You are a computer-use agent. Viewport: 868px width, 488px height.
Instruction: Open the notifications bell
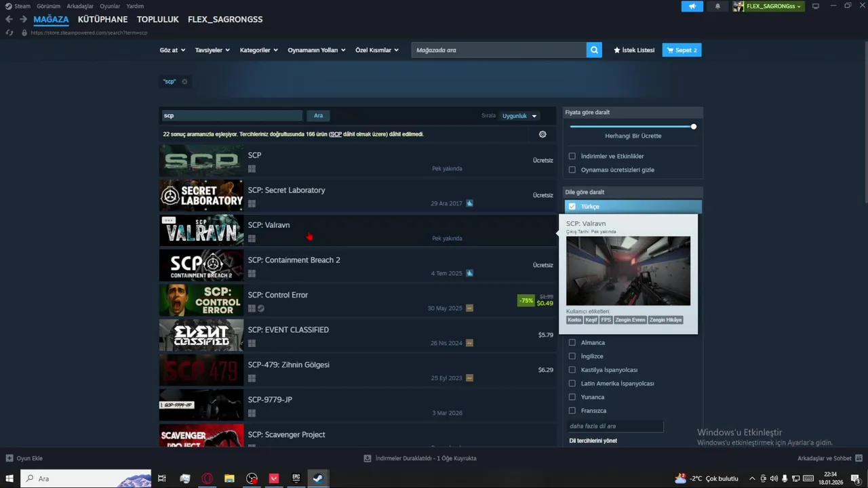pyautogui.click(x=717, y=6)
